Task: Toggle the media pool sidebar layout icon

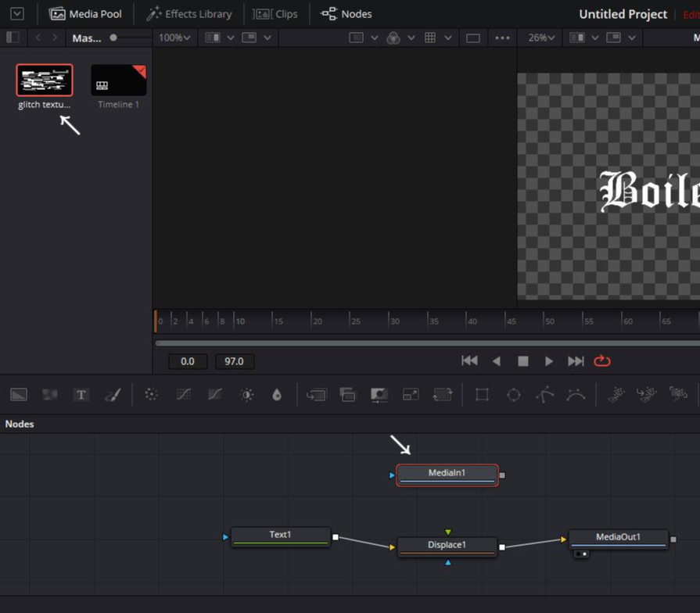Action: point(13,38)
